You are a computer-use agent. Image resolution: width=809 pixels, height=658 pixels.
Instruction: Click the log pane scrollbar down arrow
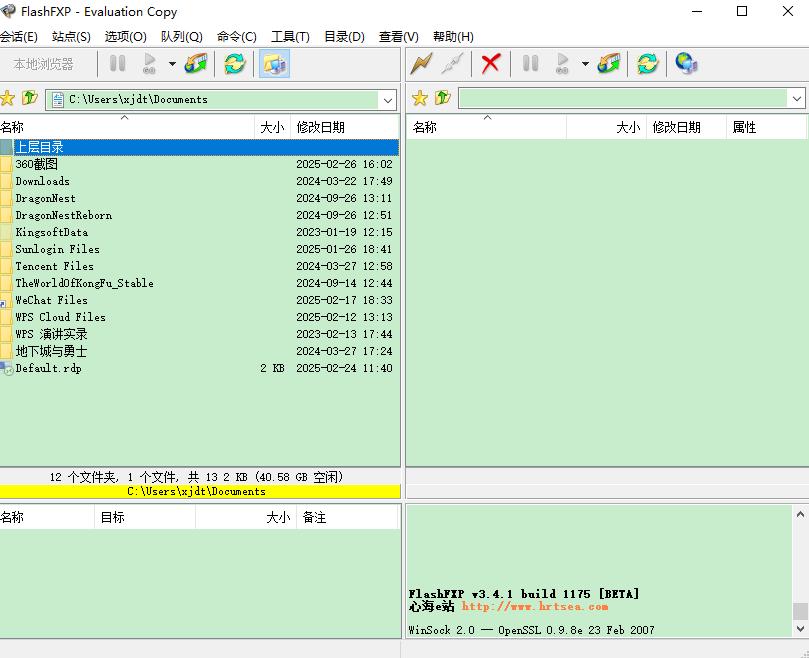pyautogui.click(x=800, y=629)
